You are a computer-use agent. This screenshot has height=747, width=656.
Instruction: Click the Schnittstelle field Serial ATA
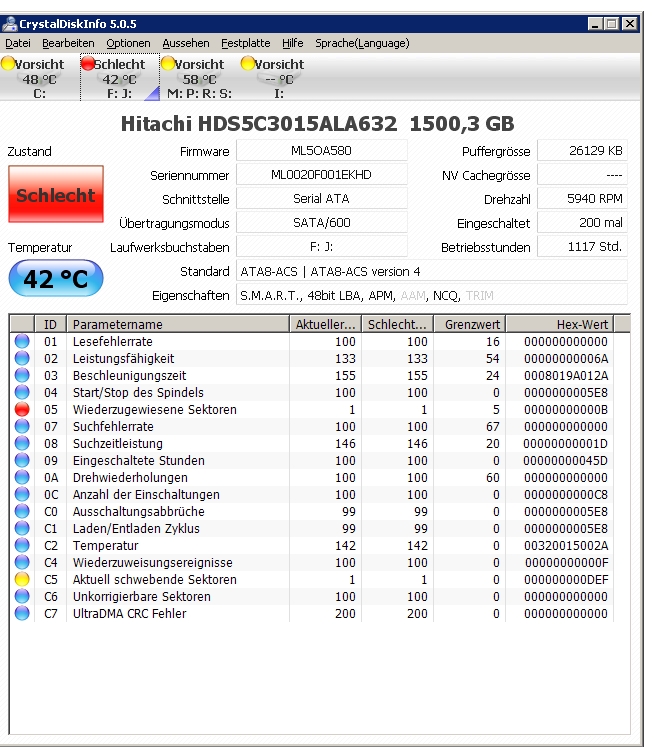[322, 198]
